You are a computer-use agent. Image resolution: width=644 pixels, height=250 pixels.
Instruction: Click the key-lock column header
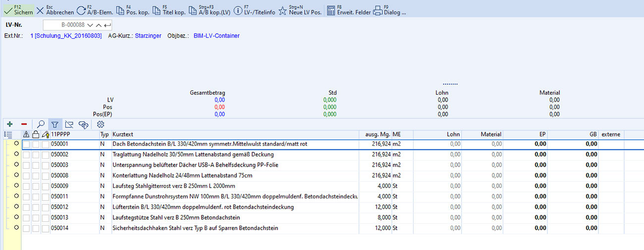pyautogui.click(x=46, y=134)
